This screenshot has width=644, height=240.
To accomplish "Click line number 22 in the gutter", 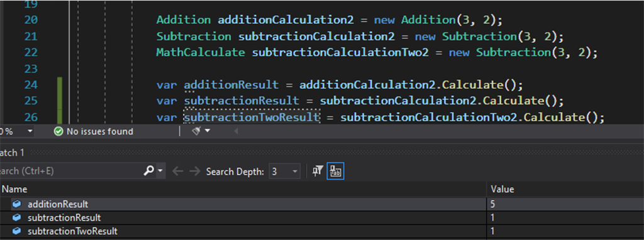I will (30, 52).
